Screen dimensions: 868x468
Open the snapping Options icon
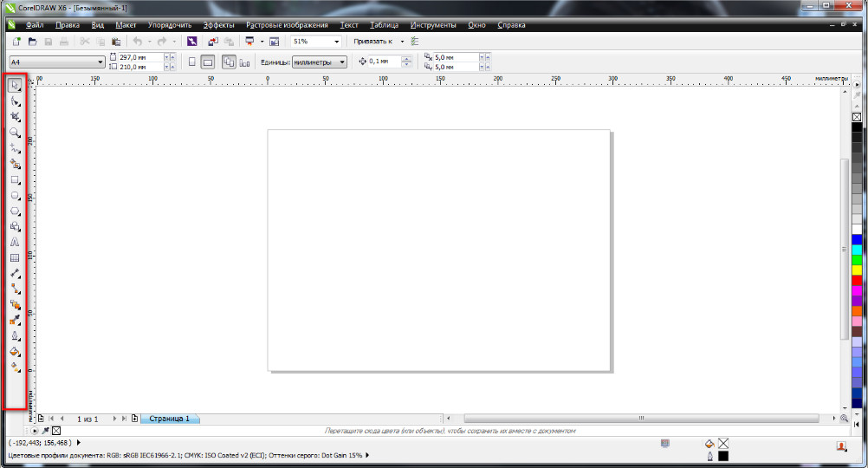[x=415, y=42]
